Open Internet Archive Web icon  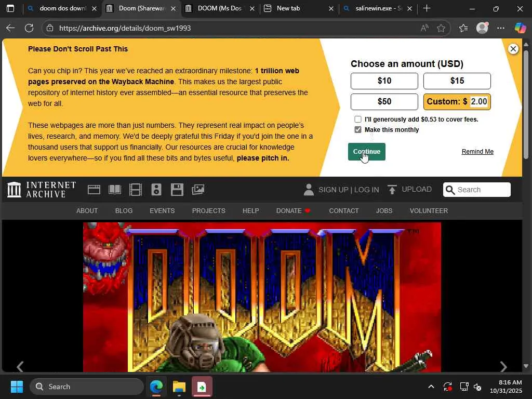94,190
